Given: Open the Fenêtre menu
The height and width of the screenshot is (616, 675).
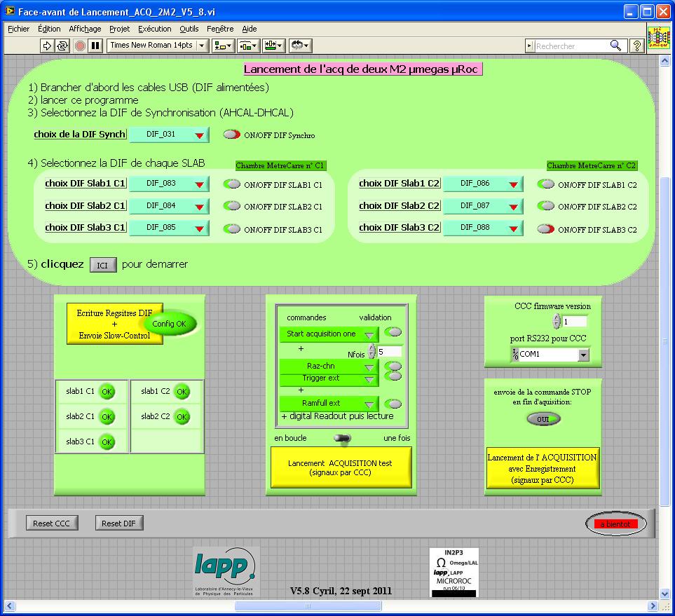Looking at the screenshot, I should (x=220, y=29).
